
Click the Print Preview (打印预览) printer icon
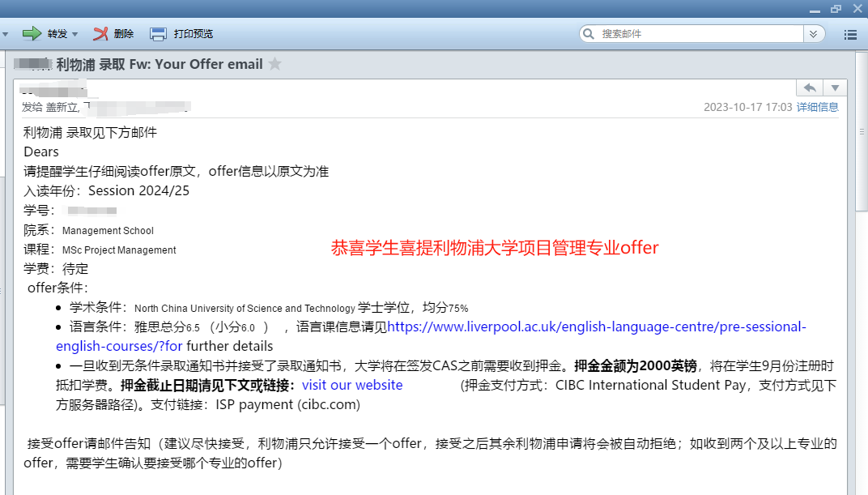point(158,34)
